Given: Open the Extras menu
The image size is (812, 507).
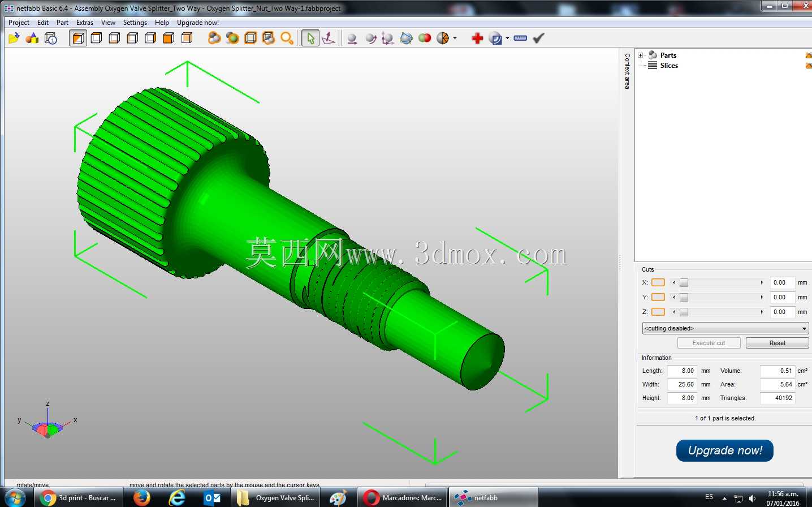Looking at the screenshot, I should [x=85, y=23].
